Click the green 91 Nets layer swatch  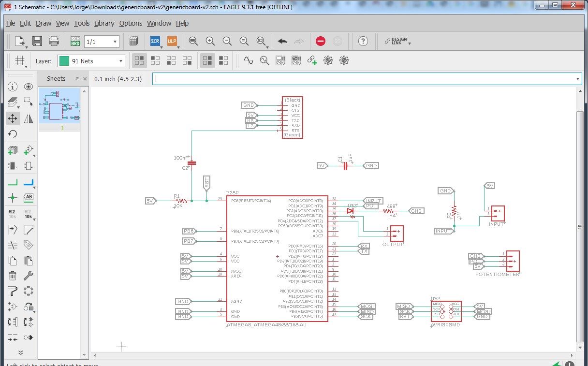63,61
